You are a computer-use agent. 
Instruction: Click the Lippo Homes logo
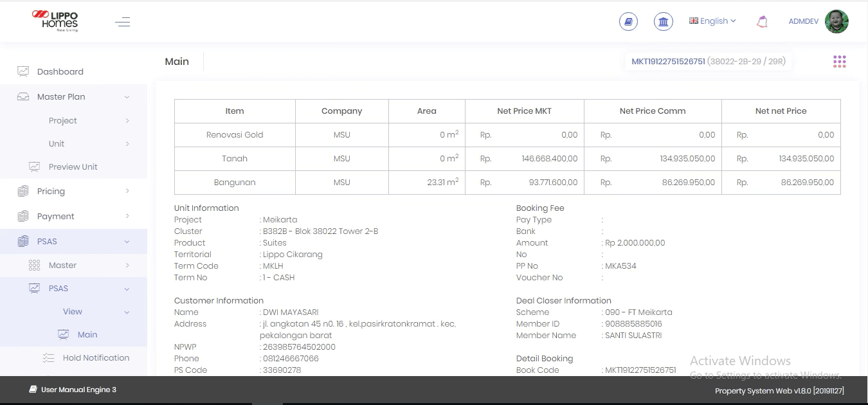click(55, 21)
